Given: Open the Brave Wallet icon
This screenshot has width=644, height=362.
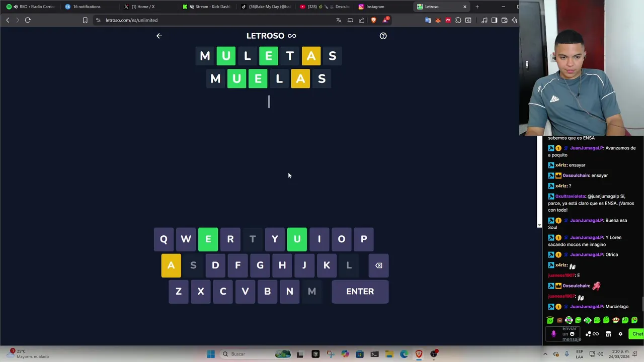Looking at the screenshot, I should [504, 20].
